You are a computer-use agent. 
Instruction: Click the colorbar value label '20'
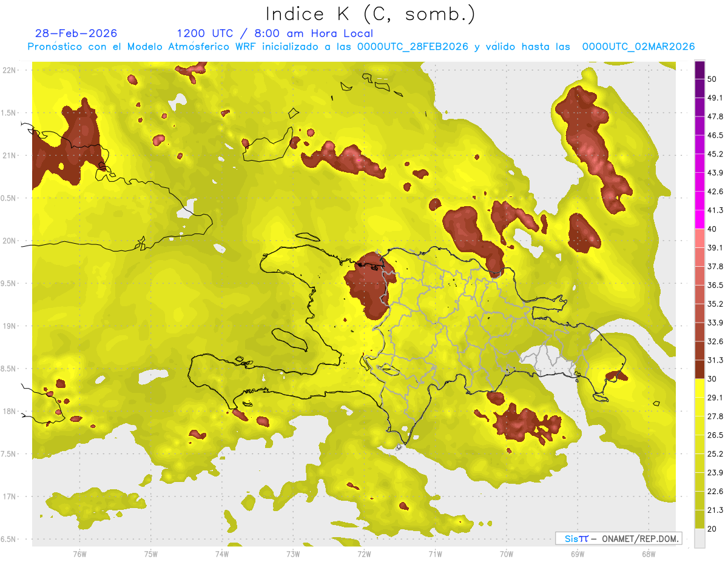pos(712,528)
